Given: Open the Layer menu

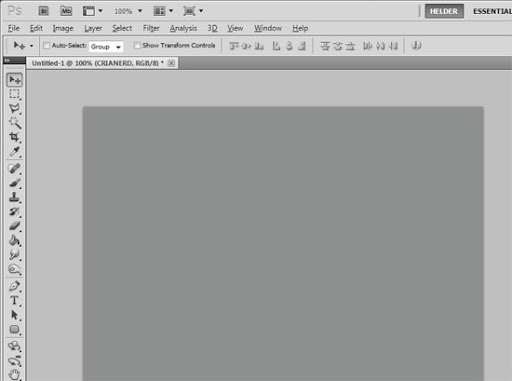Looking at the screenshot, I should [x=93, y=28].
